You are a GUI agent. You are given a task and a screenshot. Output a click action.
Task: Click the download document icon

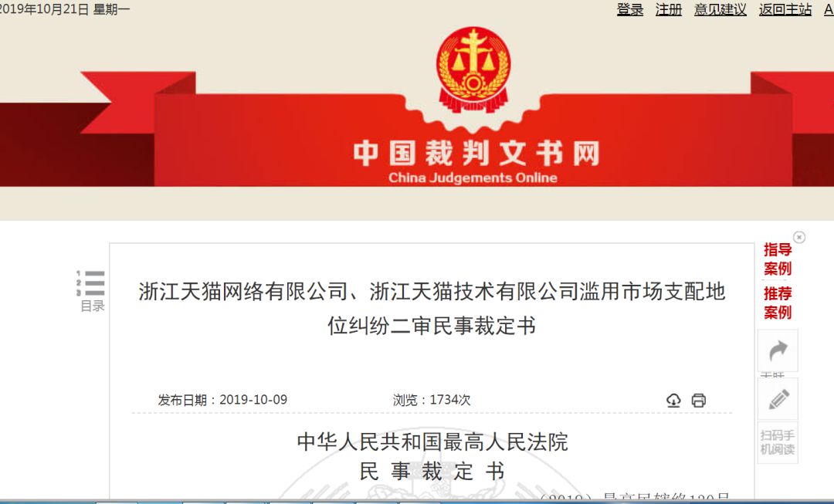(673, 401)
